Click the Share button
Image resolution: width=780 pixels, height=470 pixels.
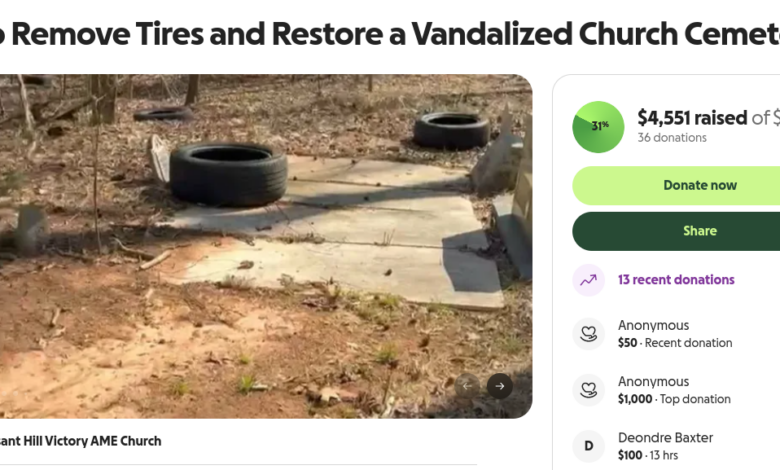tap(676, 231)
